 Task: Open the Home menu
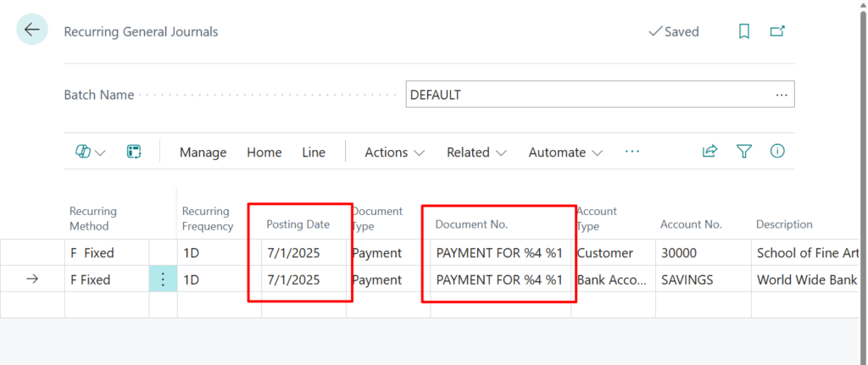pyautogui.click(x=264, y=152)
